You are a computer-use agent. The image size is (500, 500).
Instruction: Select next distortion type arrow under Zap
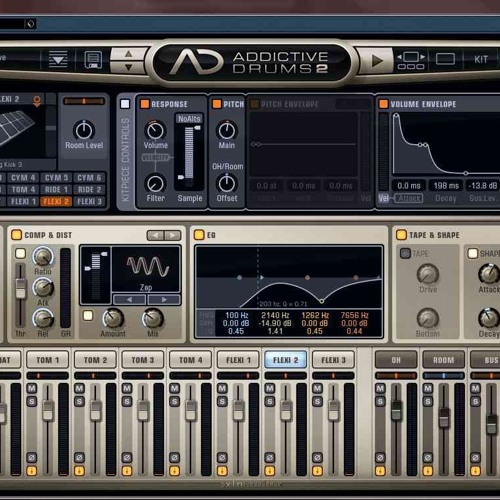pyautogui.click(x=164, y=300)
